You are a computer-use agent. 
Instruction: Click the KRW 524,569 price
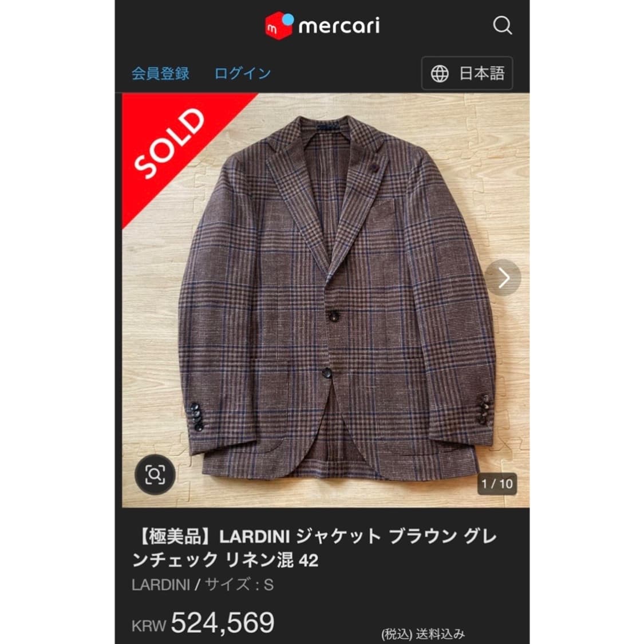[203, 622]
